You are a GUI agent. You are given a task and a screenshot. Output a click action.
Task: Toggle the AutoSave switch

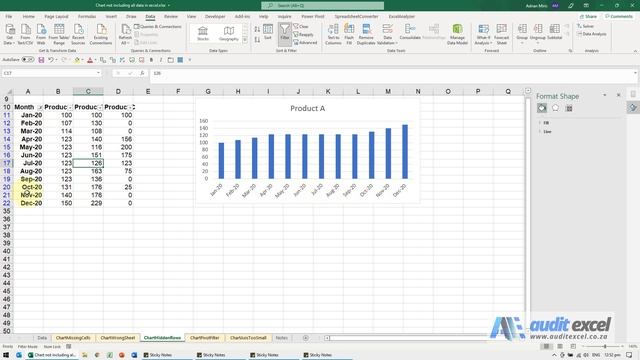tap(28, 60)
